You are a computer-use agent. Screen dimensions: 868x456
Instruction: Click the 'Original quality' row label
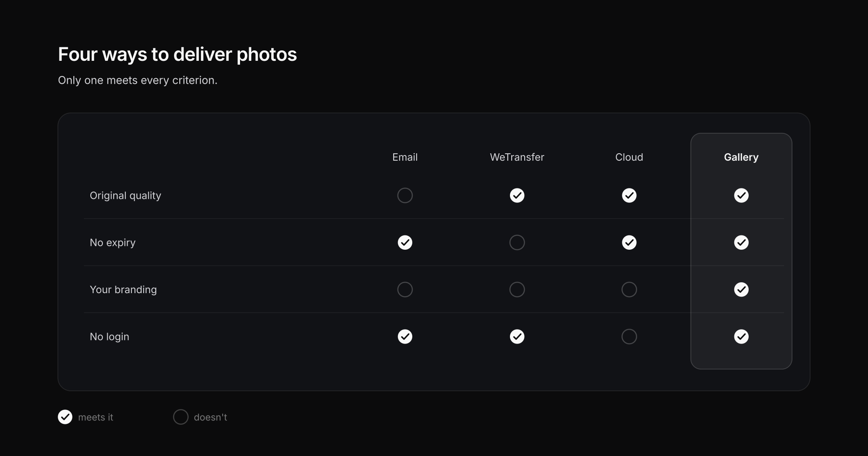pyautogui.click(x=125, y=196)
